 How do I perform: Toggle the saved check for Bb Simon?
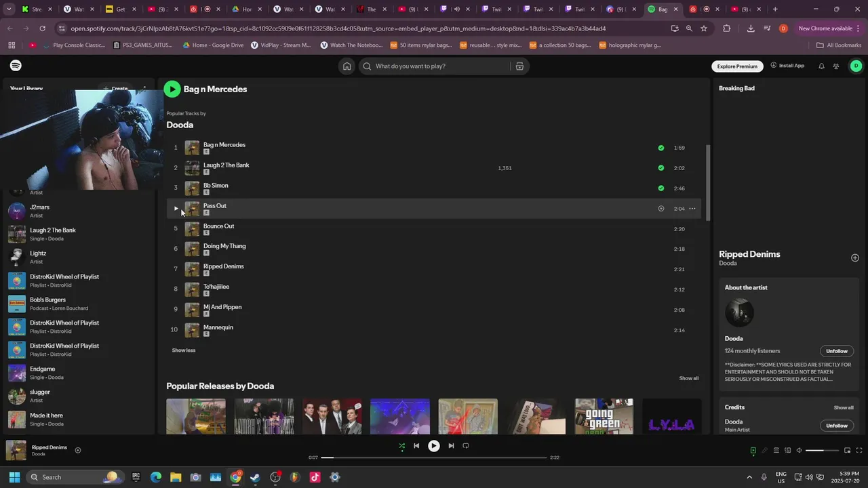click(660, 188)
